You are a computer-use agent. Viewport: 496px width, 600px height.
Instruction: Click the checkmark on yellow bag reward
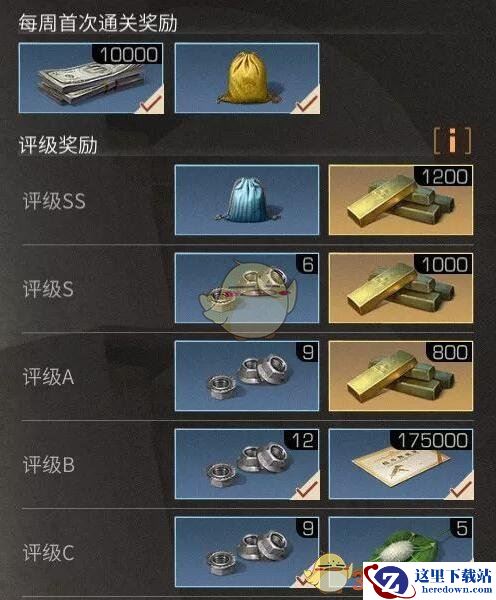306,102
